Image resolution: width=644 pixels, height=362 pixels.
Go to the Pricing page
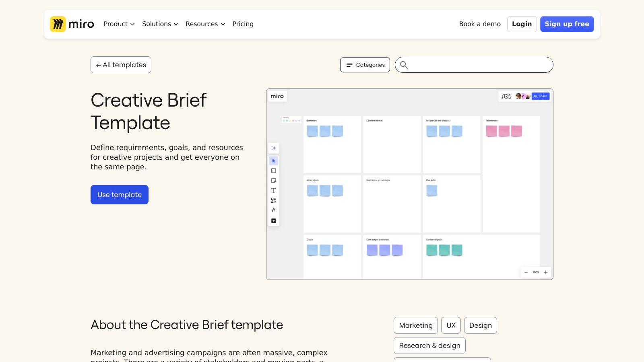click(x=243, y=24)
